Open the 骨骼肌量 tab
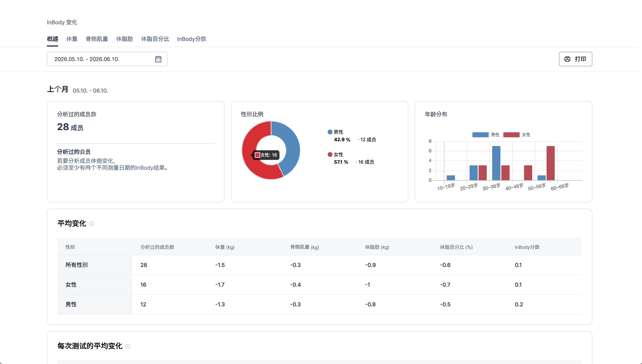 (x=97, y=39)
